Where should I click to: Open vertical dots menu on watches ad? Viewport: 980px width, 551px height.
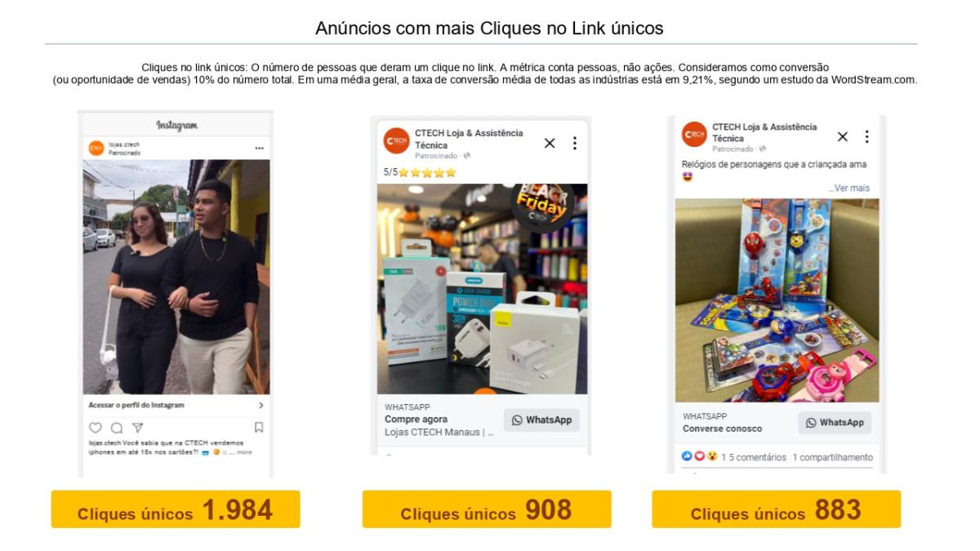click(x=866, y=136)
